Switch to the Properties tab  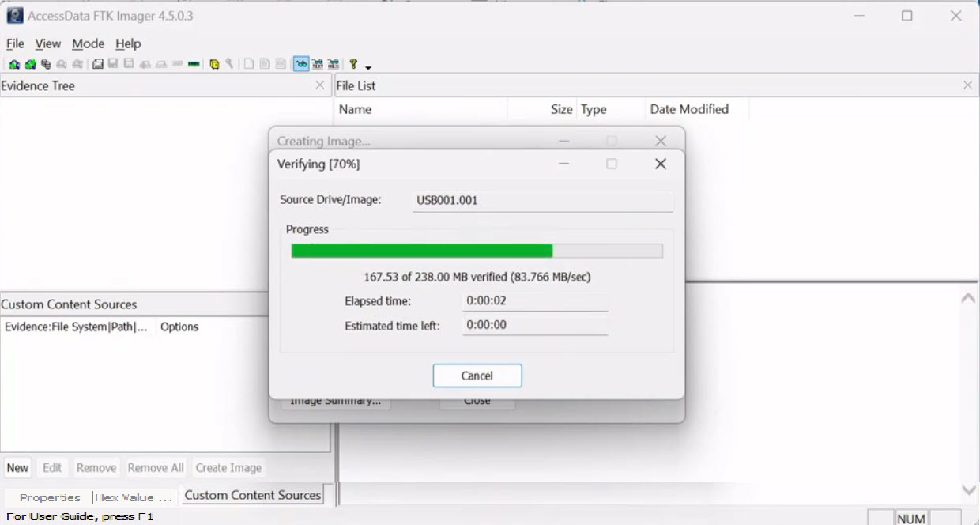tap(50, 497)
